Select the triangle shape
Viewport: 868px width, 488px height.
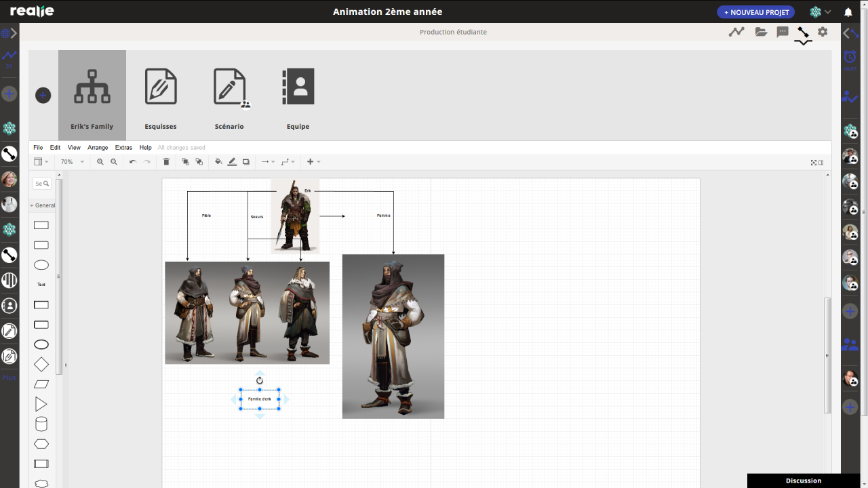(x=41, y=404)
